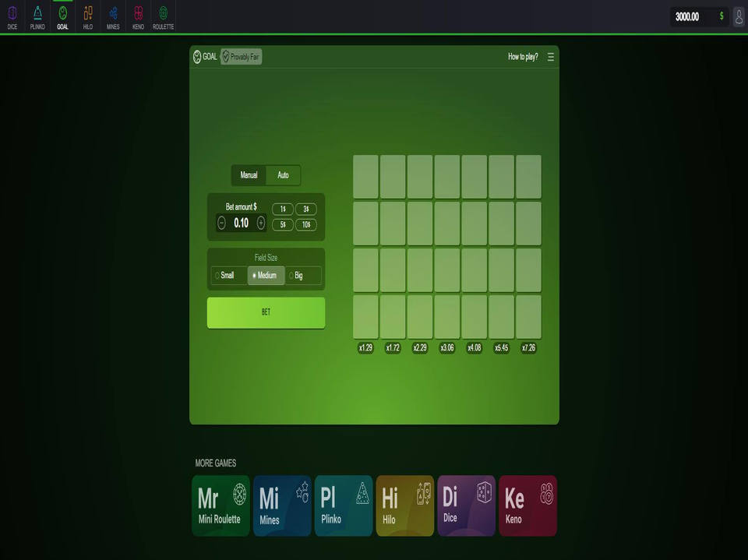Screen dimensions: 748x560
Task: Click the user profile avatar icon
Action: (x=739, y=16)
